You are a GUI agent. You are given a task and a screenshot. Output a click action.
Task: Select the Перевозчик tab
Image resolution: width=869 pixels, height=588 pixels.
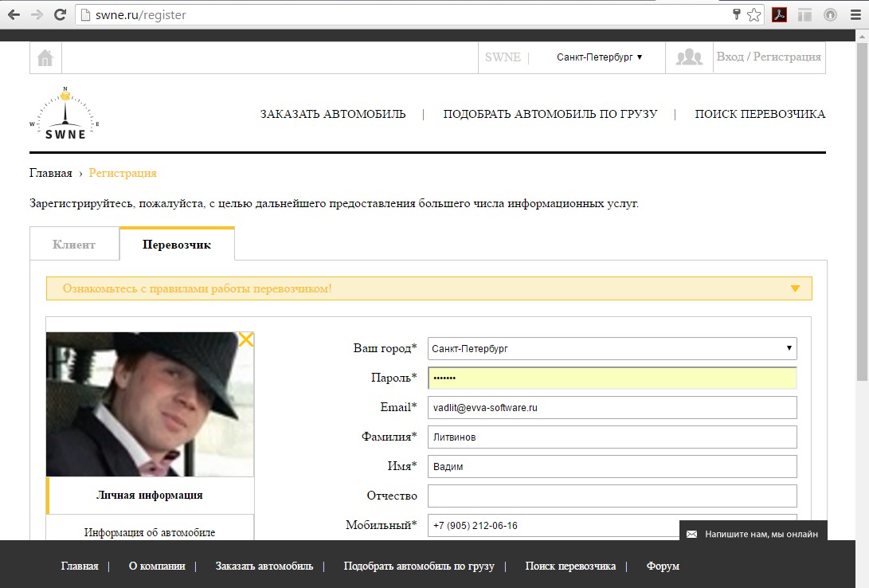(177, 245)
